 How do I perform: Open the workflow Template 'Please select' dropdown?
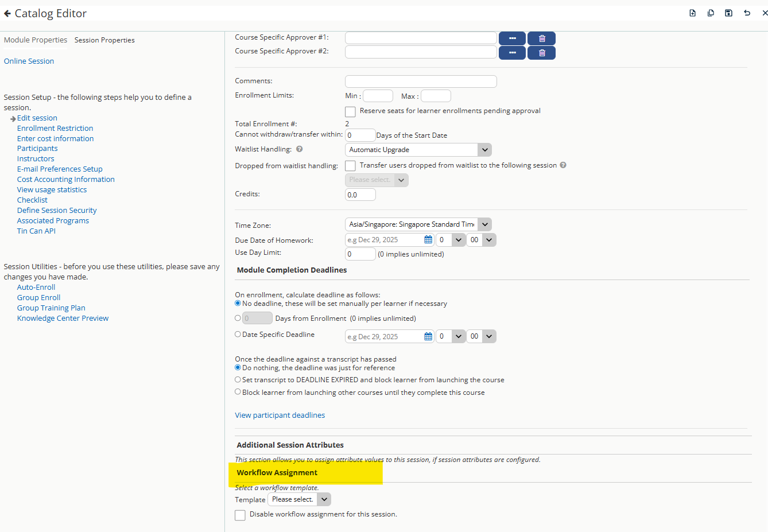300,499
